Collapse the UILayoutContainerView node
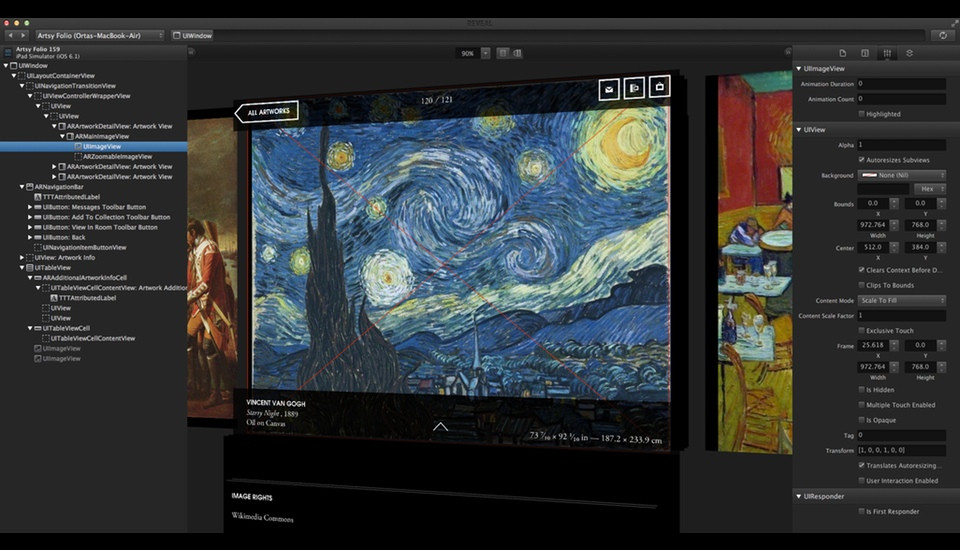 [13, 76]
